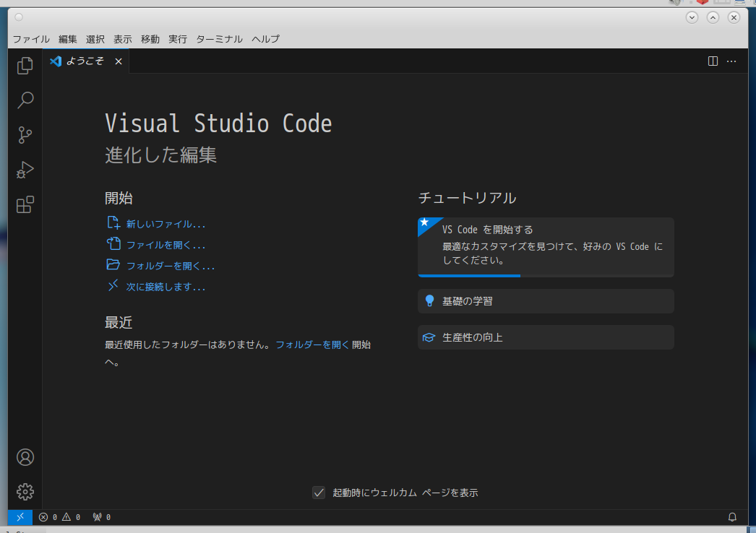This screenshot has width=756, height=533.
Task: Open the ファイル menu
Action: (31, 39)
